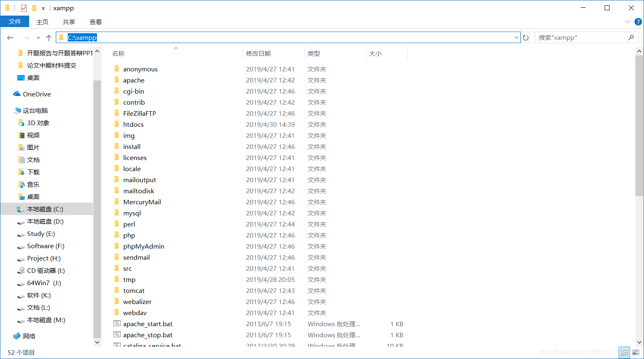Select the htdocs folder icon

117,124
